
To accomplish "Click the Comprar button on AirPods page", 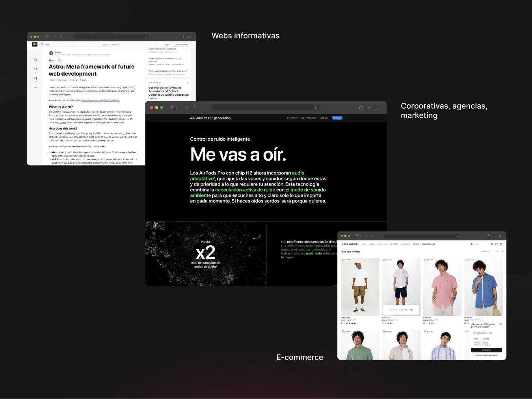I will [x=337, y=118].
